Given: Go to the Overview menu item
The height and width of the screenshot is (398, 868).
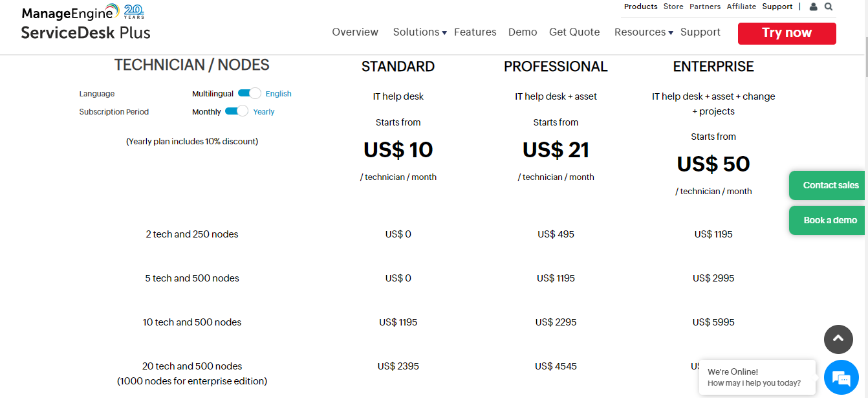Looking at the screenshot, I should pyautogui.click(x=355, y=32).
